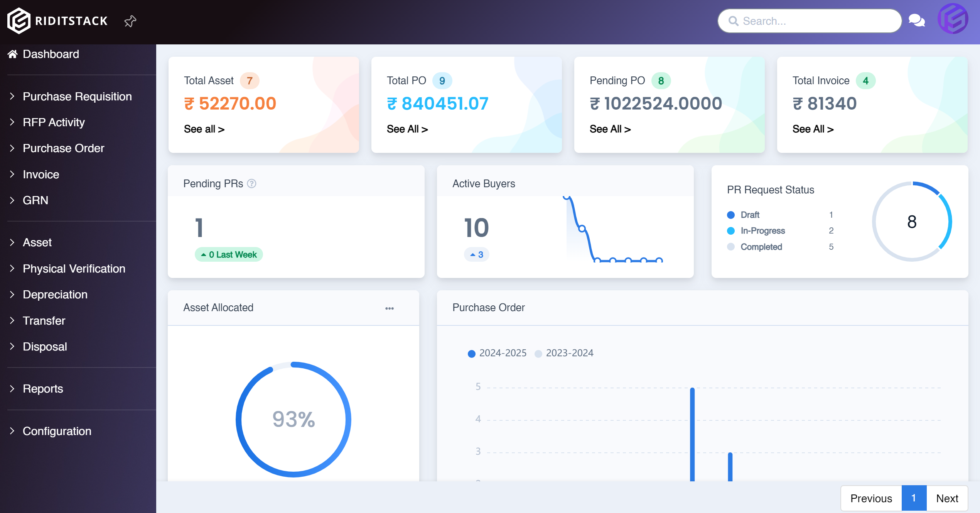Click the Dashboard home icon
The width and height of the screenshot is (980, 513).
[13, 54]
